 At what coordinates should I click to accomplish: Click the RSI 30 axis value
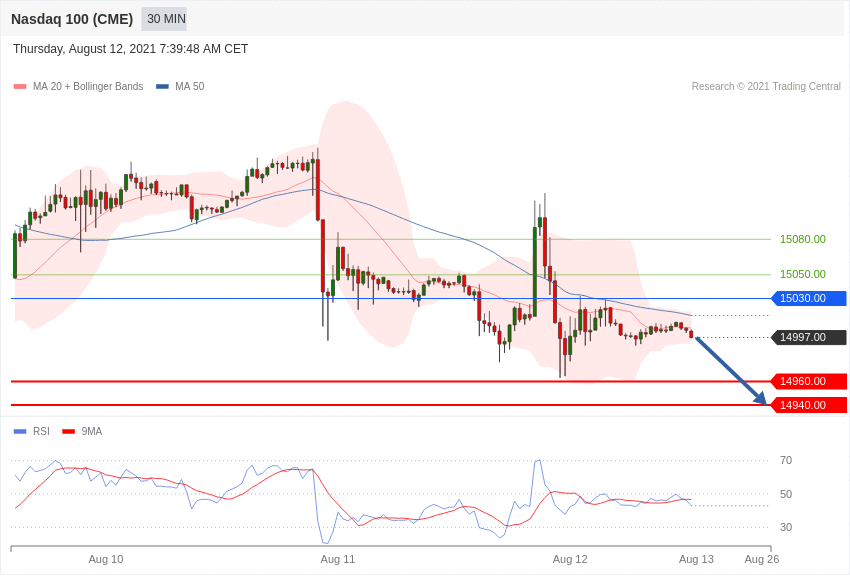point(786,527)
